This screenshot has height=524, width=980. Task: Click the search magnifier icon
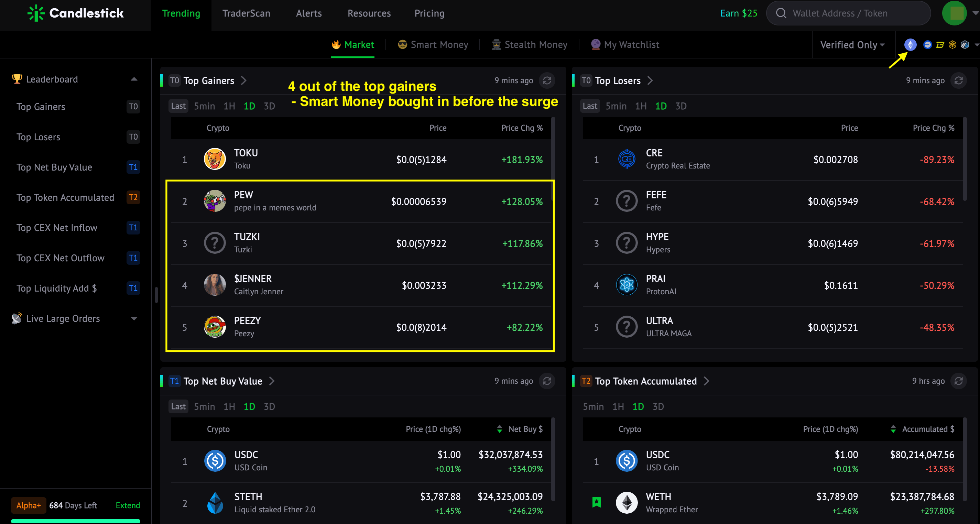click(781, 13)
